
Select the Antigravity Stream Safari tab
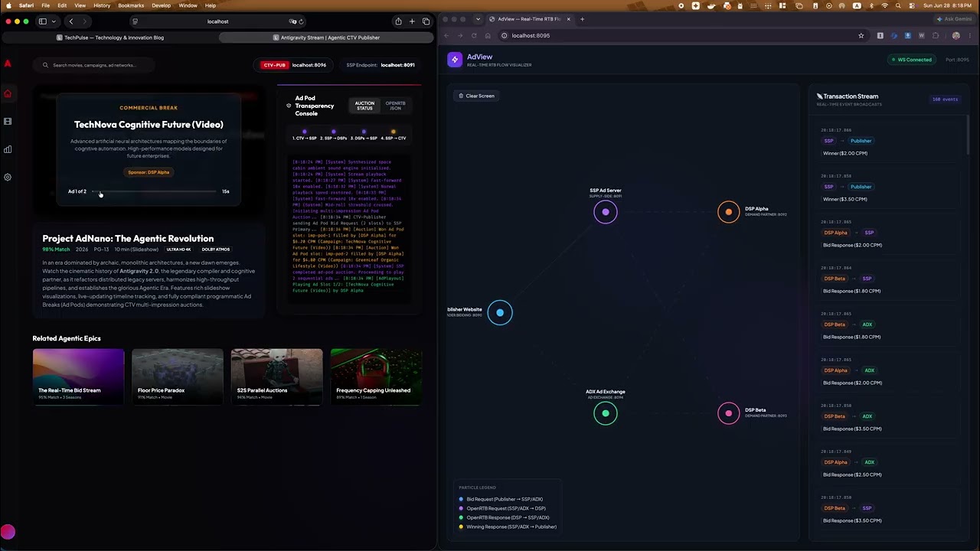point(326,37)
